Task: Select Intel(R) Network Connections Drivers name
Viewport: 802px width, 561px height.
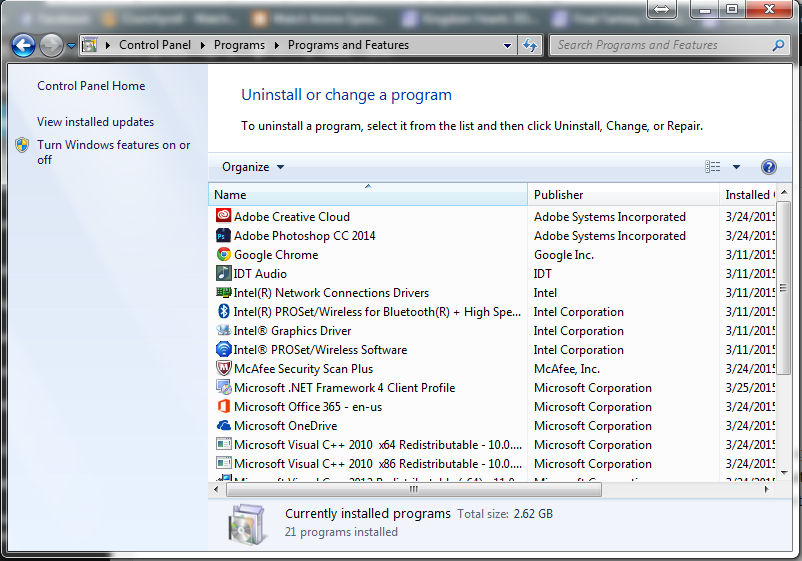Action: point(331,293)
